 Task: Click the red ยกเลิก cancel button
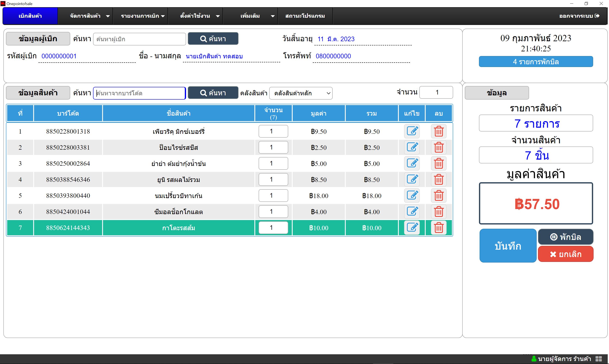(x=566, y=254)
